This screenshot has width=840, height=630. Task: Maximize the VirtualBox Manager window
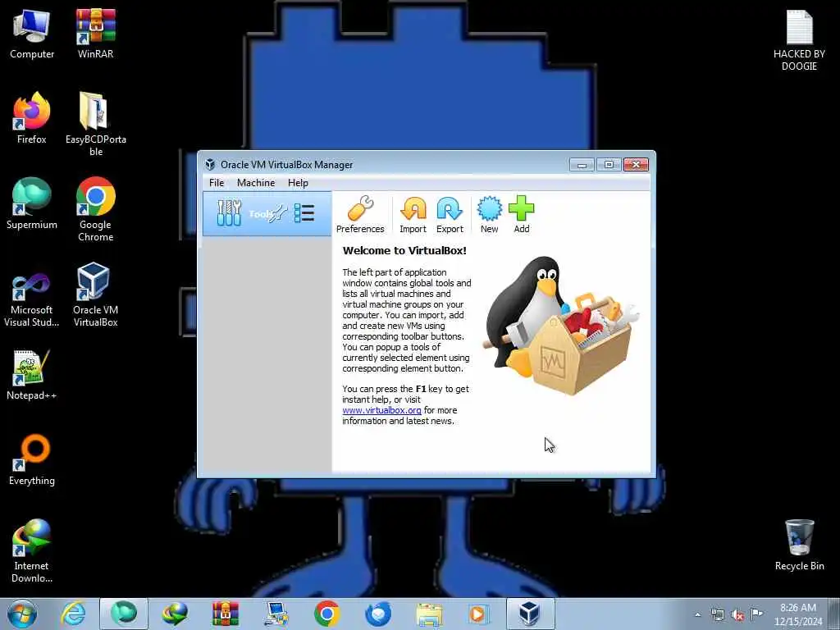609,164
